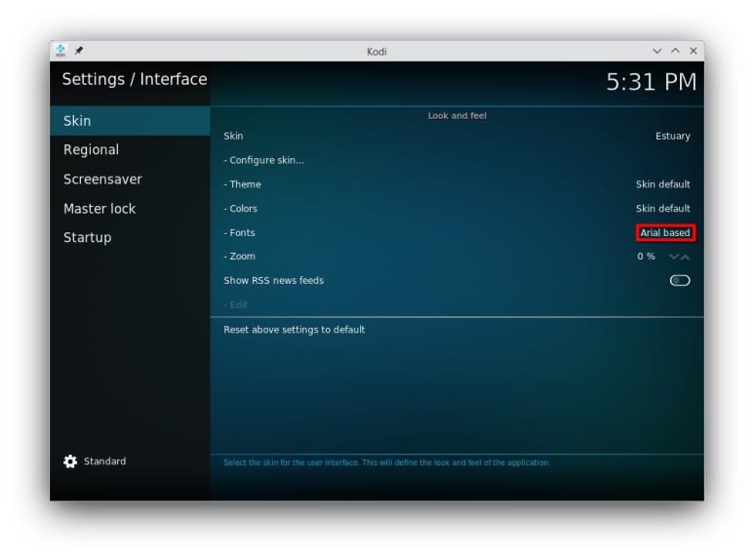754x560 pixels.
Task: Click the Settings / Interface heading
Action: click(135, 79)
